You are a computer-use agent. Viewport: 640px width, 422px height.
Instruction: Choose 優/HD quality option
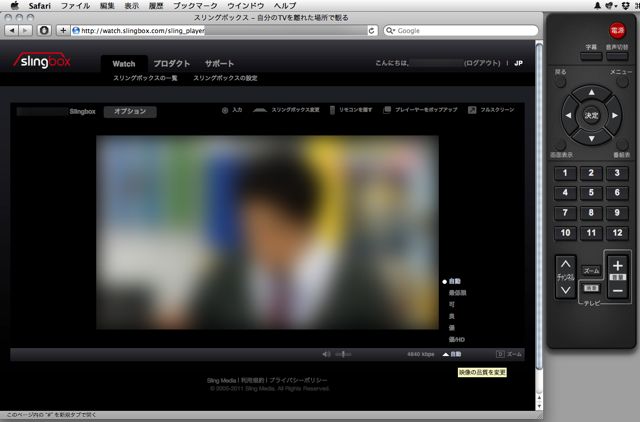pyautogui.click(x=456, y=339)
